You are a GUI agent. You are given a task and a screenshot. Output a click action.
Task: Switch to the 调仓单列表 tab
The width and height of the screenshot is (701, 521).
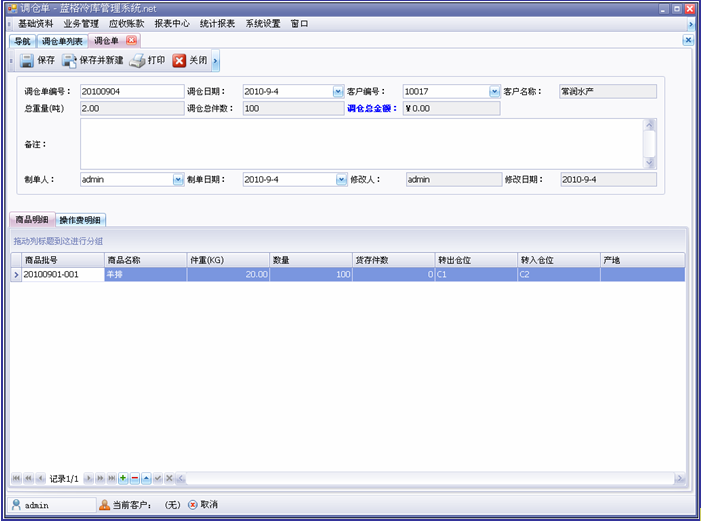pos(62,41)
